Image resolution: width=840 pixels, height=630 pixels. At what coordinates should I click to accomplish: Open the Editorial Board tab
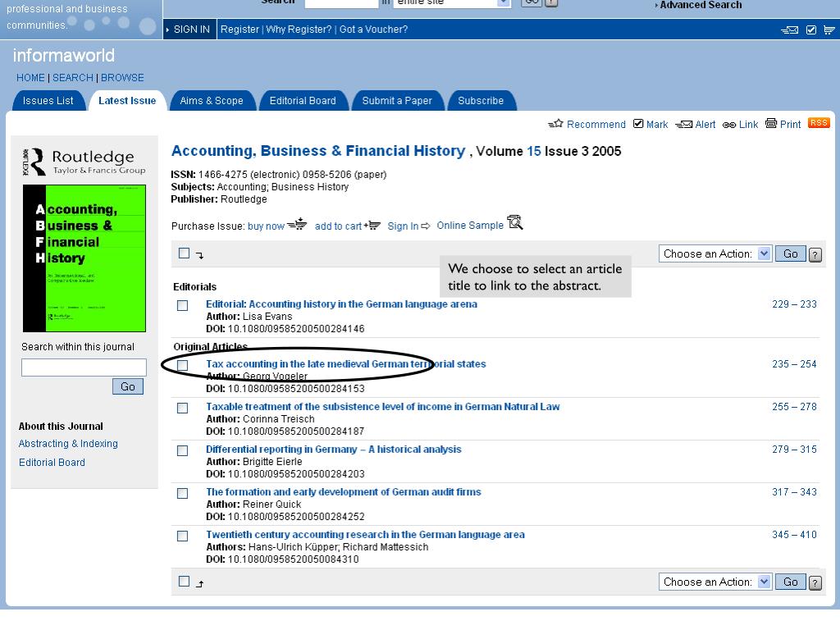(x=303, y=101)
